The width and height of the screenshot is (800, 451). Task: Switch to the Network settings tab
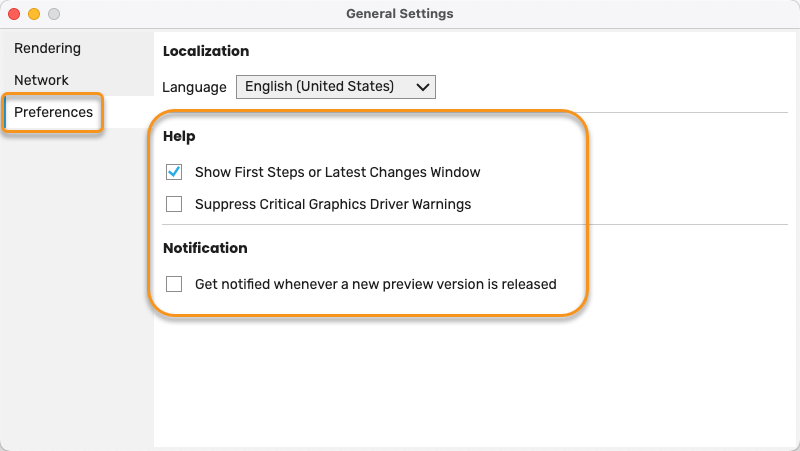(41, 80)
